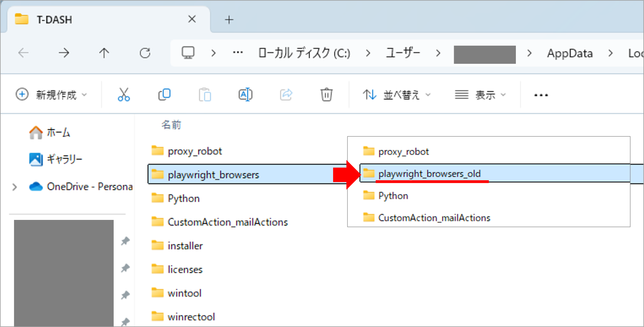
Task: Click the 名前 column header
Action: click(171, 125)
